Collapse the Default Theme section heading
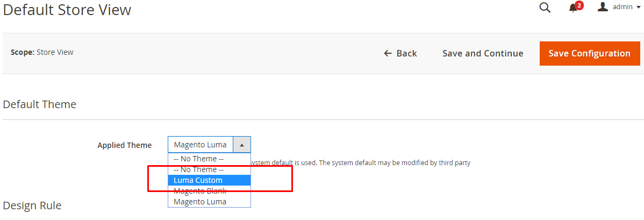Image resolution: width=644 pixels, height=220 pixels. click(40, 104)
